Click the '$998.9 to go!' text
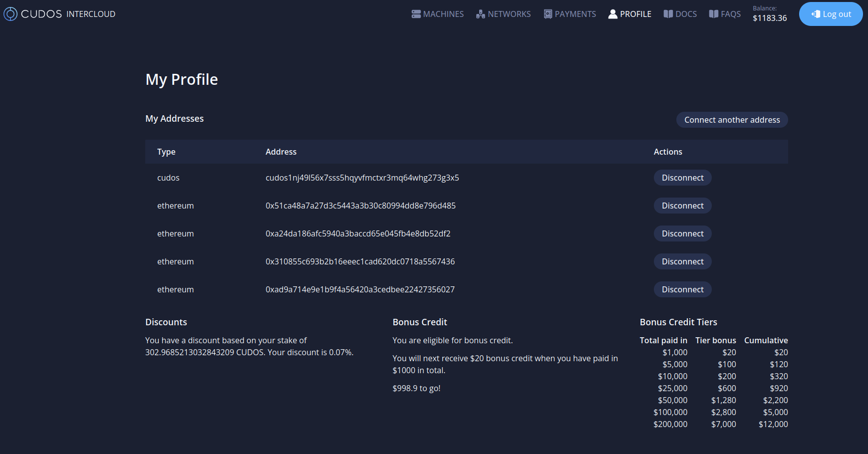 coord(417,388)
